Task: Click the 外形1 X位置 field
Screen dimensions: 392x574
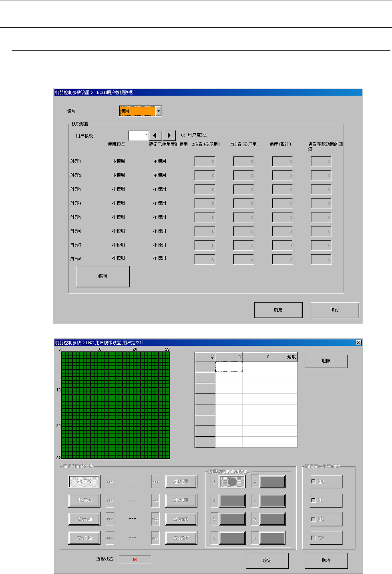Action: [x=205, y=161]
